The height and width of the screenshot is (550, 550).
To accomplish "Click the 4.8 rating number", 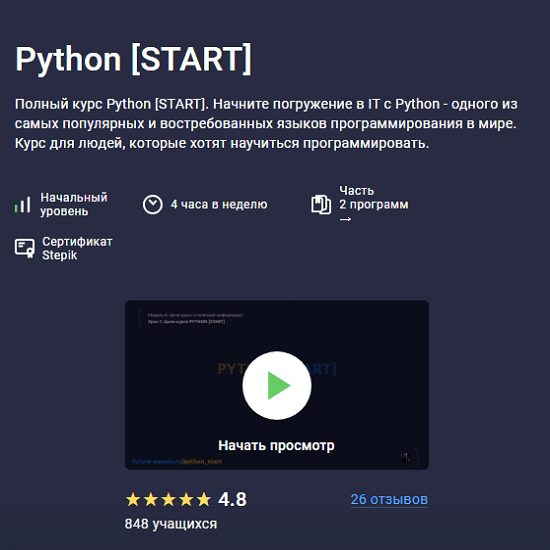I will click(232, 499).
